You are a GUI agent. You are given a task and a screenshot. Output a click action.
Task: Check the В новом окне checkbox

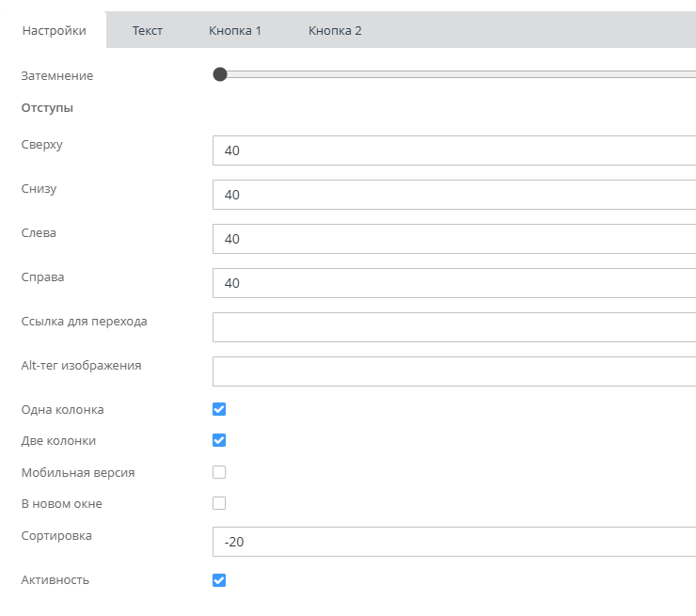coord(219,503)
